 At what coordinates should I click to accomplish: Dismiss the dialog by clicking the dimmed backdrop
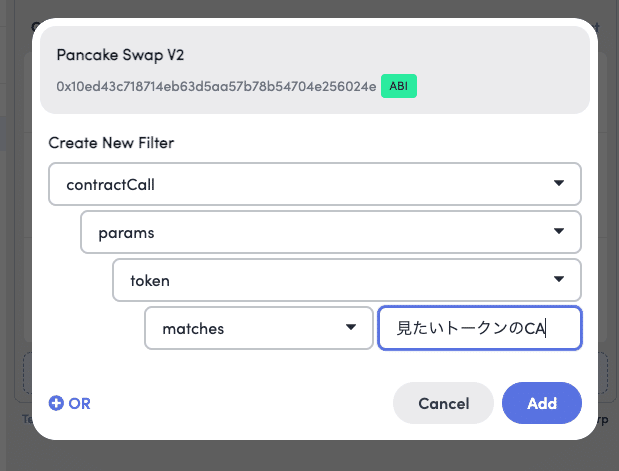308,458
